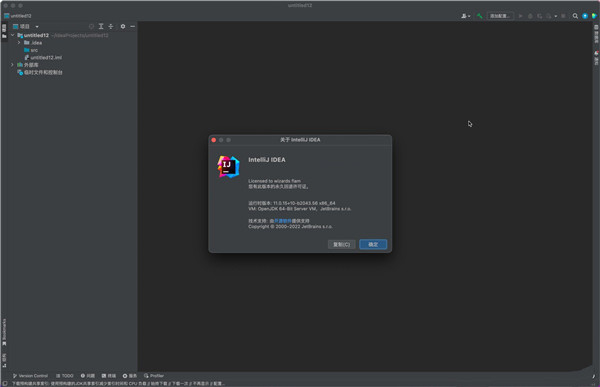
Task: Click the tool window quick-access icon in status bar
Action: (5, 383)
